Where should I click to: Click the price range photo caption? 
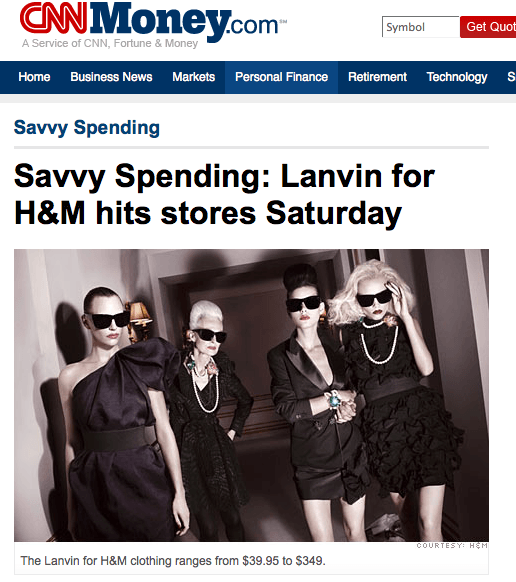[173, 560]
